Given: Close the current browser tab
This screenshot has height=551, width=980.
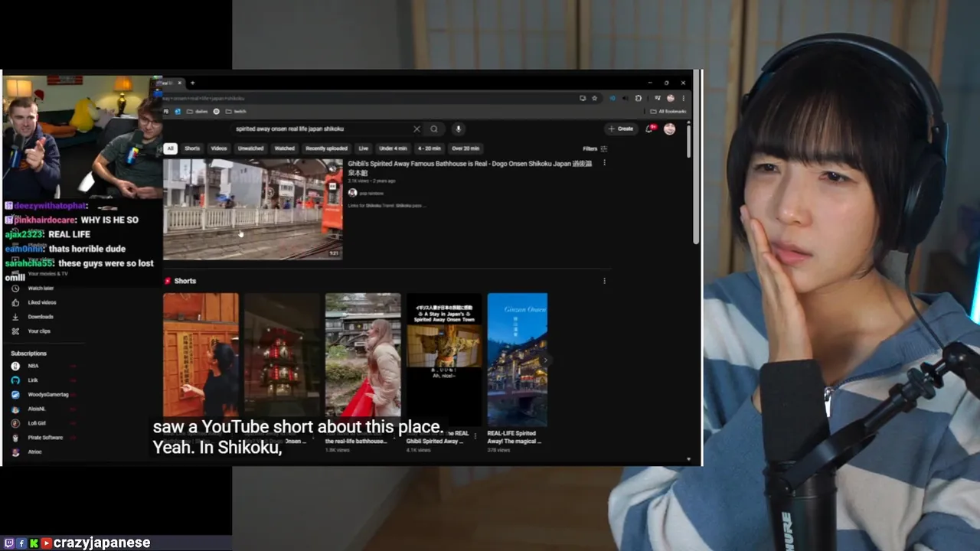Looking at the screenshot, I should (181, 83).
